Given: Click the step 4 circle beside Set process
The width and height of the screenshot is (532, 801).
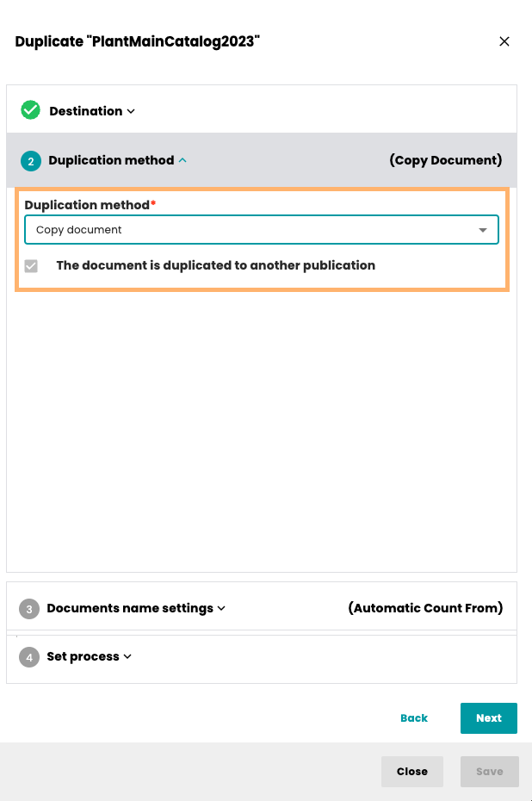Looking at the screenshot, I should (28, 656).
